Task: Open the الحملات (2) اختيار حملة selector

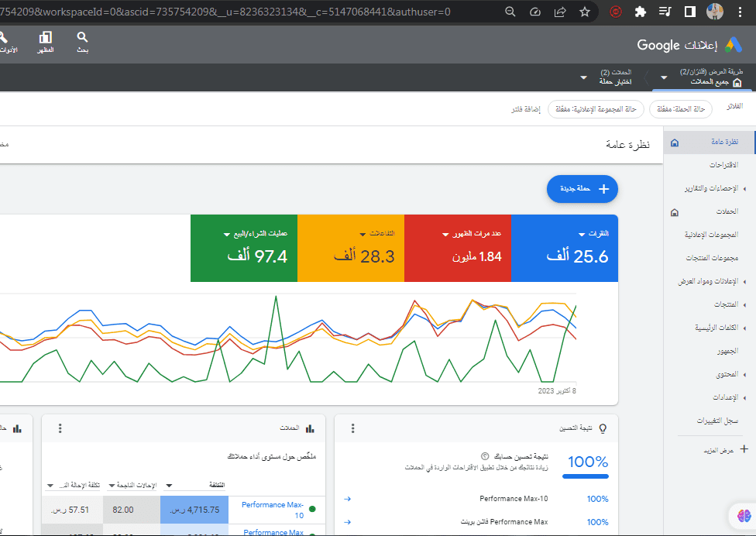Action: [616, 78]
